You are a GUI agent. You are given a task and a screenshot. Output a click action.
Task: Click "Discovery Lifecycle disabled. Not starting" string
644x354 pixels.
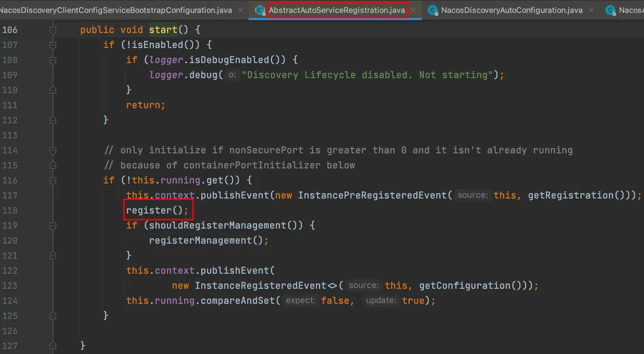368,75
